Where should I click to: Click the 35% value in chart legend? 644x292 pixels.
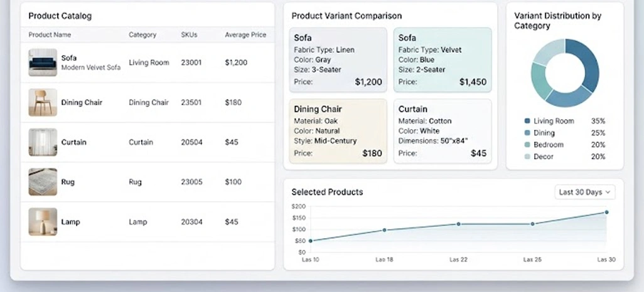pos(598,121)
